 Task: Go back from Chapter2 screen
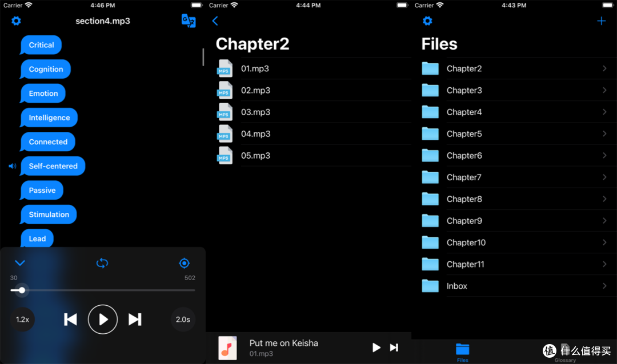pos(215,21)
